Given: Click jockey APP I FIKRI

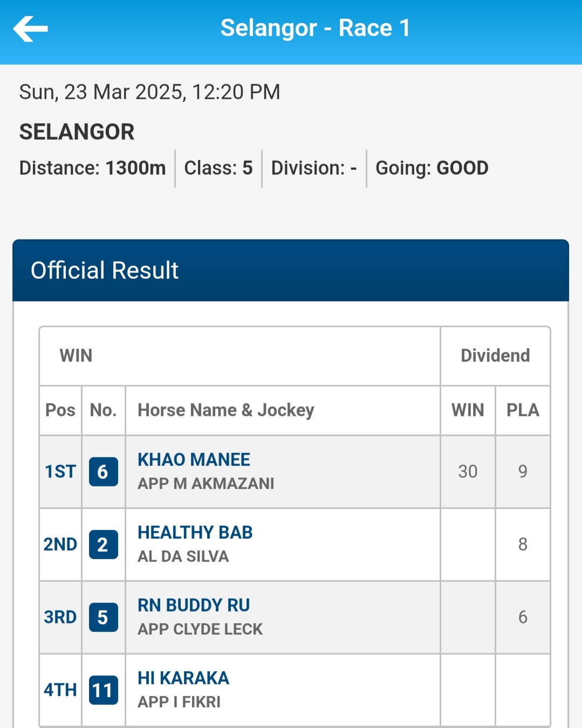Looking at the screenshot, I should tap(179, 702).
